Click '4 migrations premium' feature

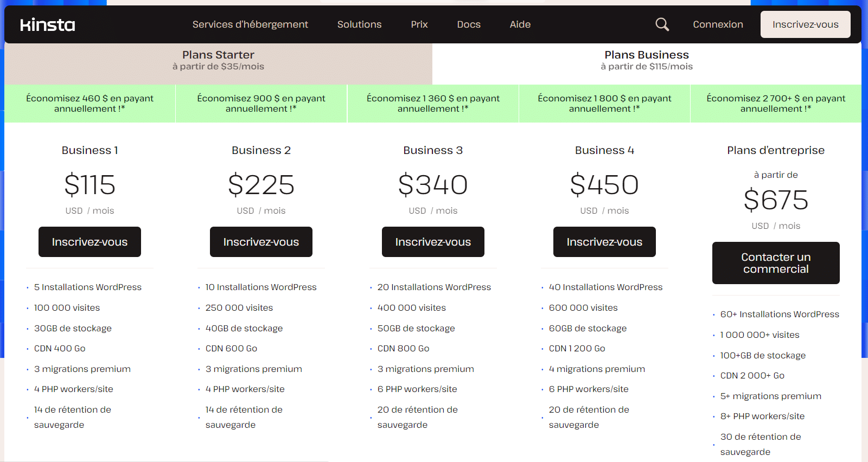tap(597, 369)
